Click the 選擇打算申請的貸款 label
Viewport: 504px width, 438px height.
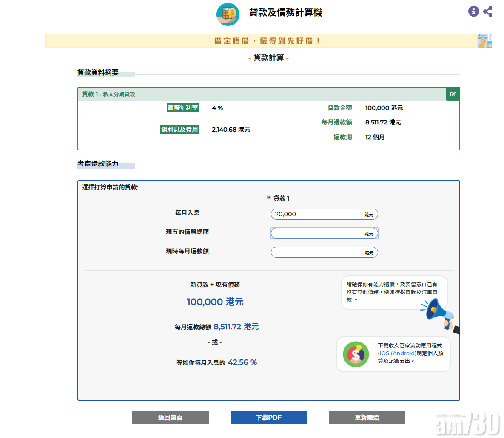coord(110,187)
